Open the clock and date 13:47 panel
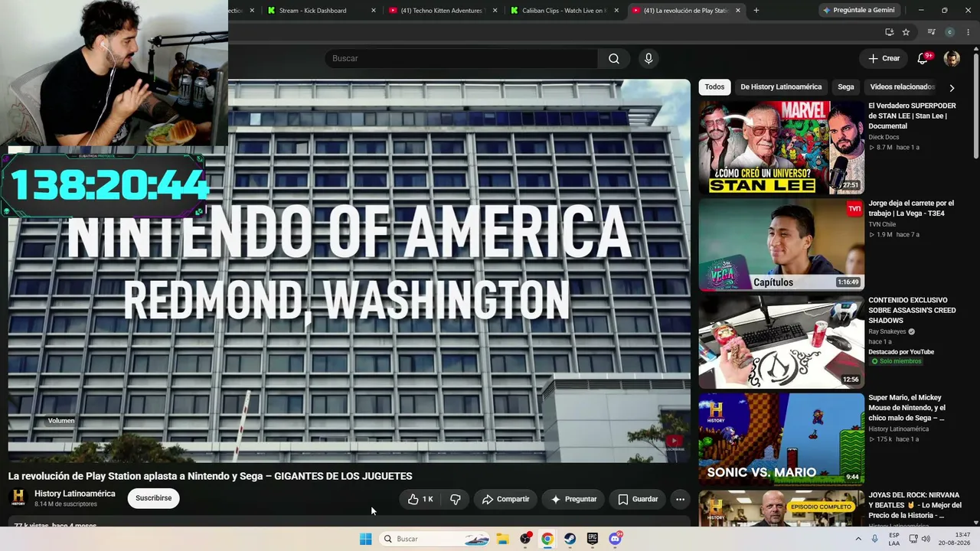 point(955,539)
